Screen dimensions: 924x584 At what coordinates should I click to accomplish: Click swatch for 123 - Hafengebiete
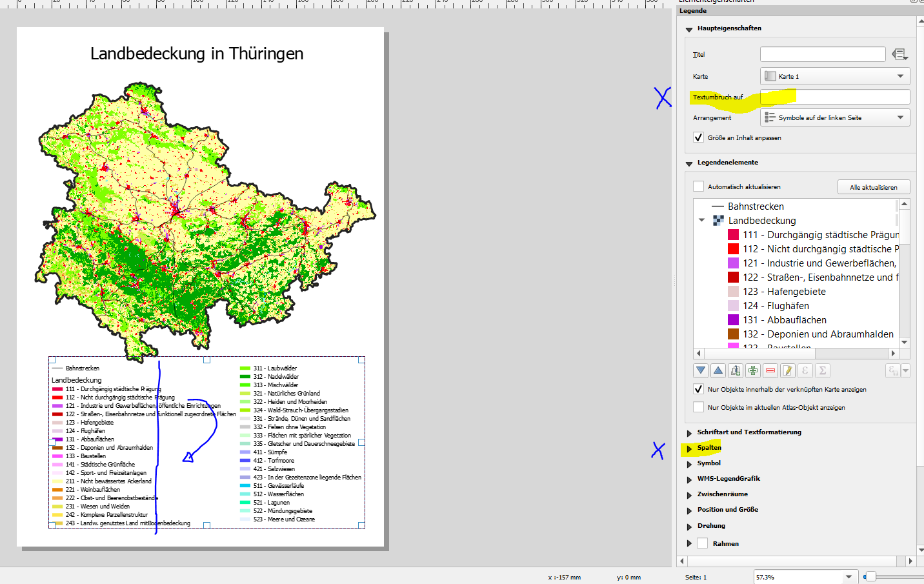[x=734, y=292]
